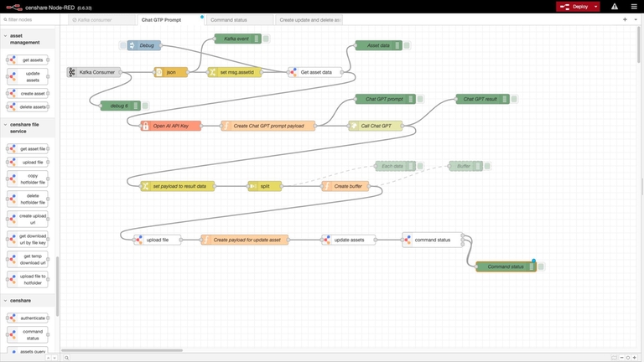Click the Debug inject node arrow icon

132,45
